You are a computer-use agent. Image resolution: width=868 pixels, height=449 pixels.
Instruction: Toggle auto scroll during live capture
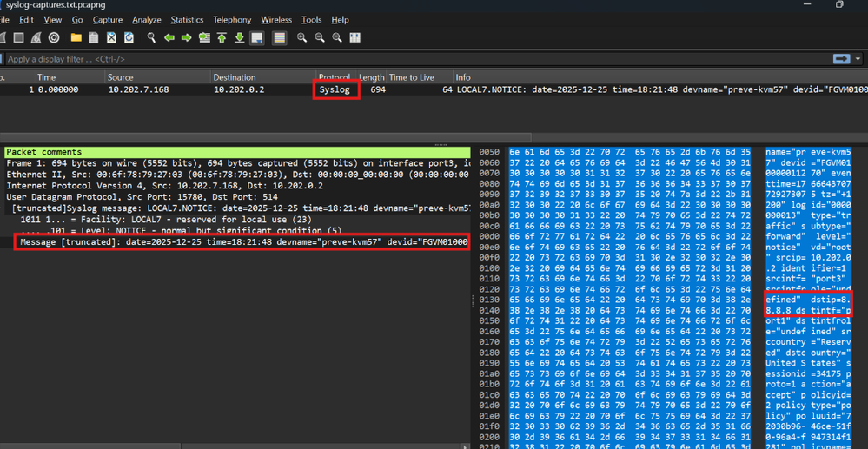tap(256, 37)
